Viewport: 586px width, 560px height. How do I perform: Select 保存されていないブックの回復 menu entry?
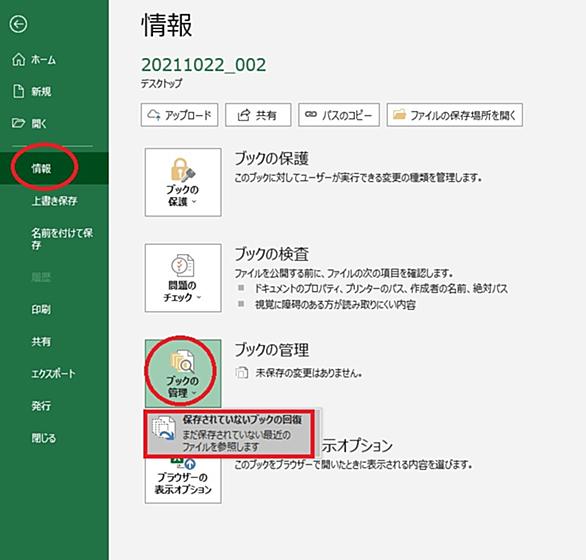point(229,434)
